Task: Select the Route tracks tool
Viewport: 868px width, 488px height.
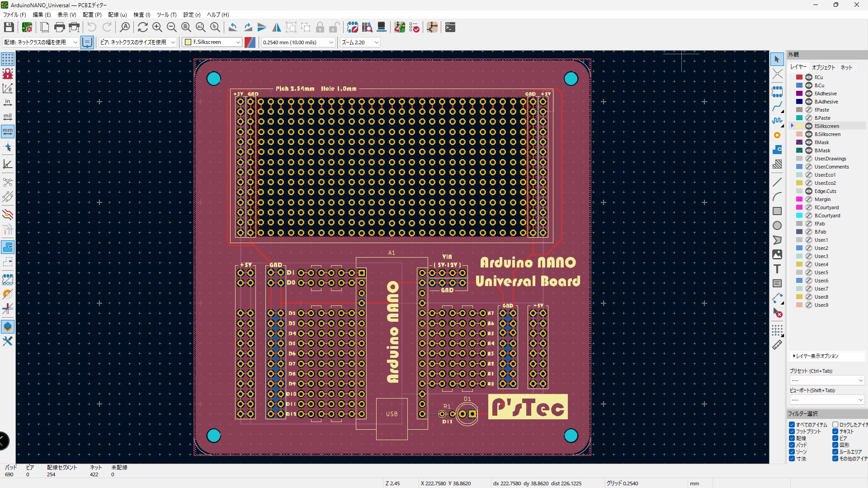Action: [x=777, y=107]
